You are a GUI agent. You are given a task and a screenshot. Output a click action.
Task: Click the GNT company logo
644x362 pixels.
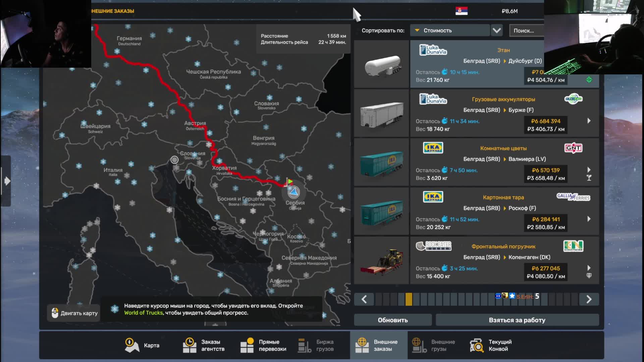(x=573, y=148)
